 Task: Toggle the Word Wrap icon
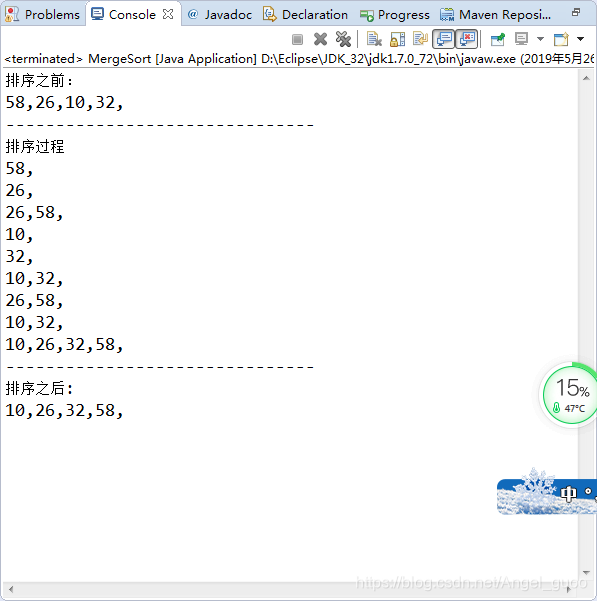(420, 39)
